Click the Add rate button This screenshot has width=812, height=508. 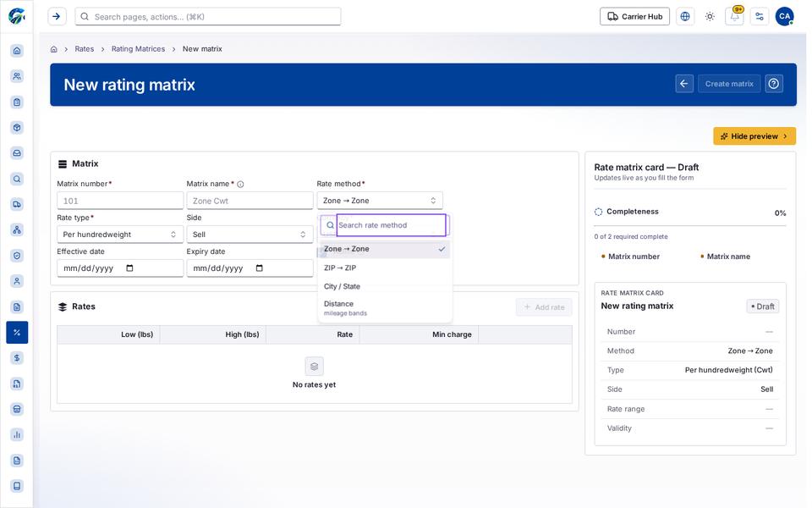pos(544,307)
